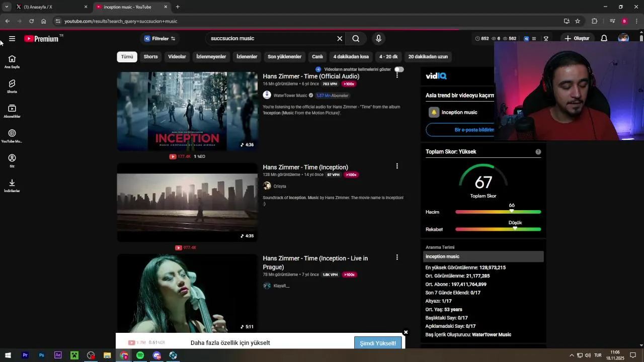The width and height of the screenshot is (644, 362).
Task: Open the vidIQ list menu icon
Action: [534, 39]
